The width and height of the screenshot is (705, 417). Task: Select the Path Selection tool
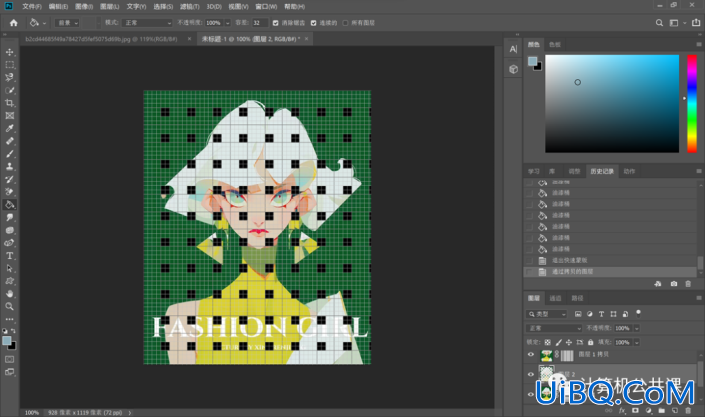9,268
